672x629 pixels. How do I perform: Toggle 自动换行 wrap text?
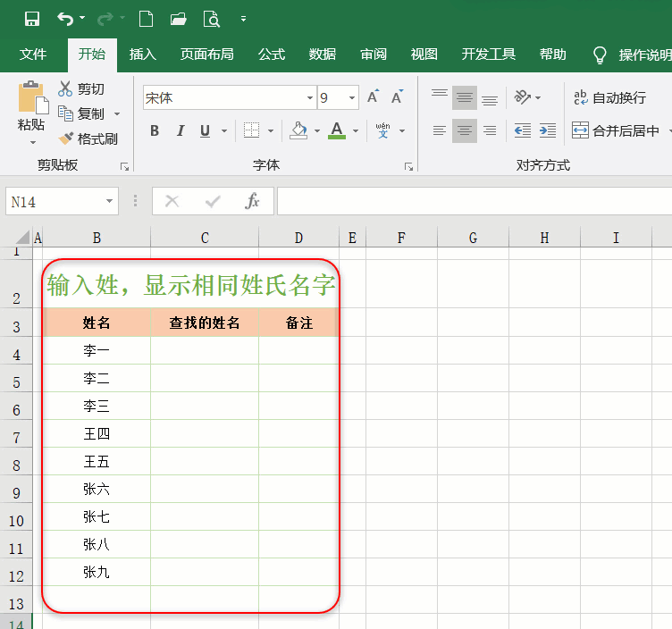[x=609, y=97]
